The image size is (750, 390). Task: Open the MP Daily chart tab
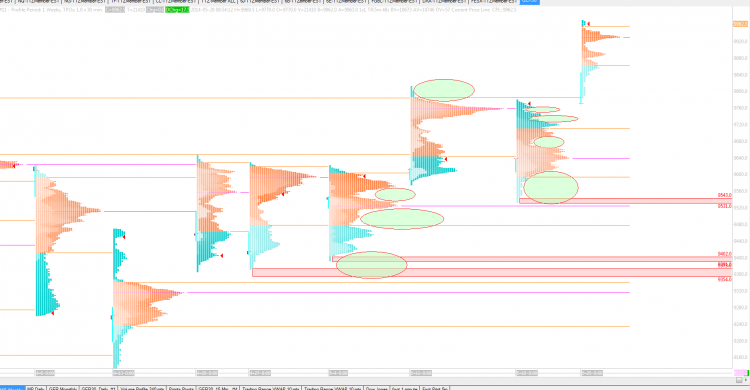click(36, 389)
